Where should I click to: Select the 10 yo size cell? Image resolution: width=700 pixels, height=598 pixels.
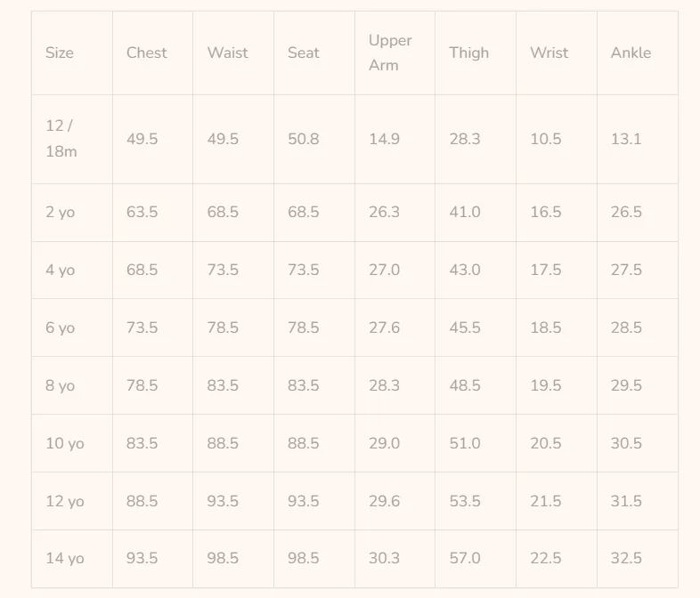pyautogui.click(x=72, y=443)
